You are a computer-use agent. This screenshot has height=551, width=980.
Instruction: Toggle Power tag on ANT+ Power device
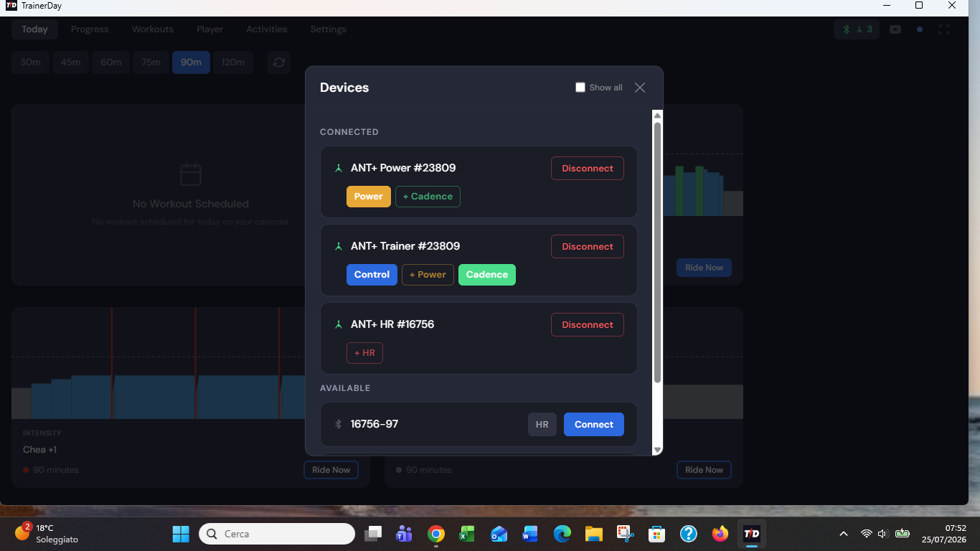369,197
